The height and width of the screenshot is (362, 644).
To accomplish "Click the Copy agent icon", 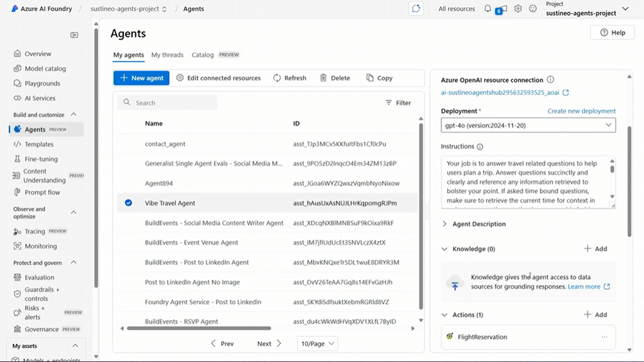I will (x=370, y=78).
